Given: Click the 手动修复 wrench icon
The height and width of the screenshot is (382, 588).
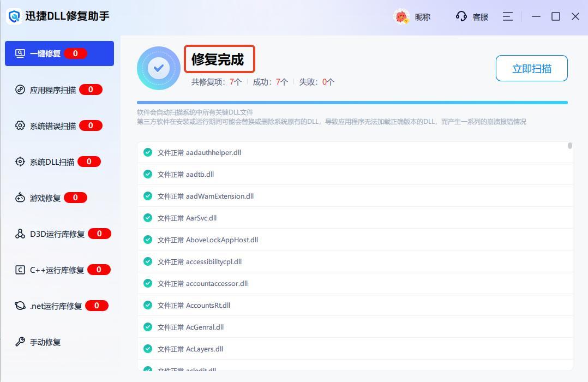Looking at the screenshot, I should click(x=20, y=342).
